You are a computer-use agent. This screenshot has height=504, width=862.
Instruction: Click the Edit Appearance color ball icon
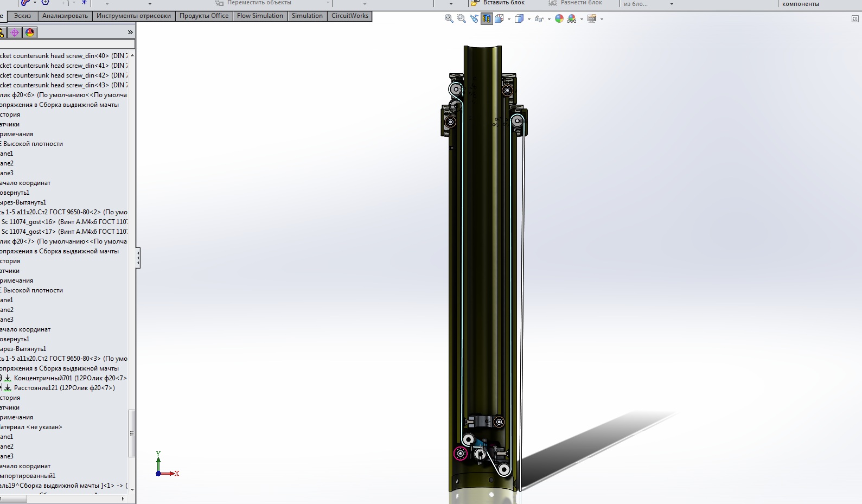[559, 18]
